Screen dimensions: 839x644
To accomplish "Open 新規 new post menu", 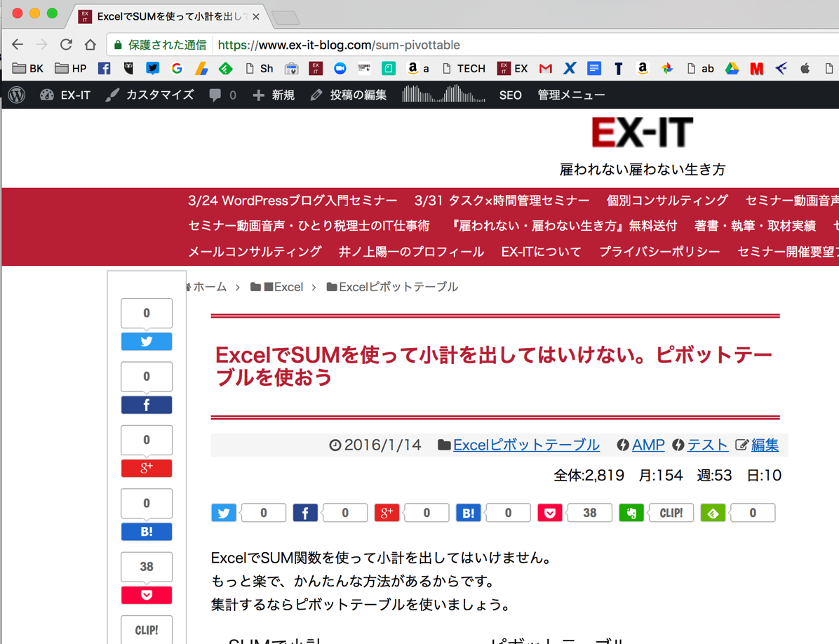I will pyautogui.click(x=274, y=95).
